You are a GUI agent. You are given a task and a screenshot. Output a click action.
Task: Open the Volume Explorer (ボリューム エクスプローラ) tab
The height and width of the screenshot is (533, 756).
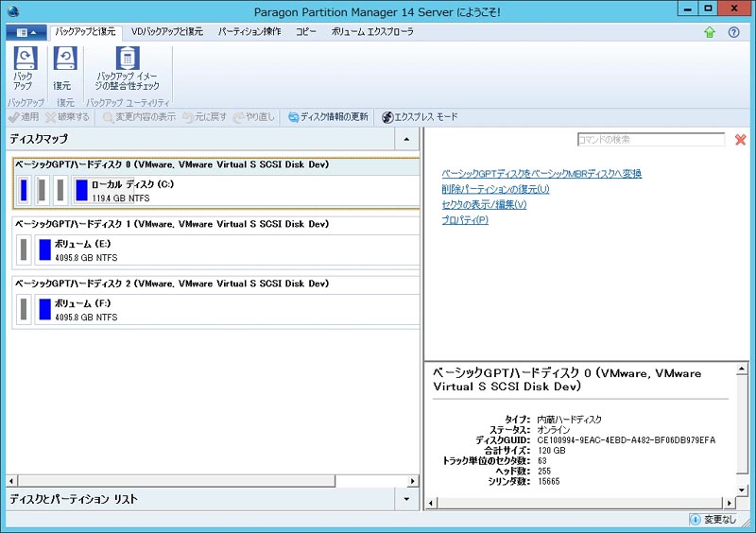[x=372, y=32]
